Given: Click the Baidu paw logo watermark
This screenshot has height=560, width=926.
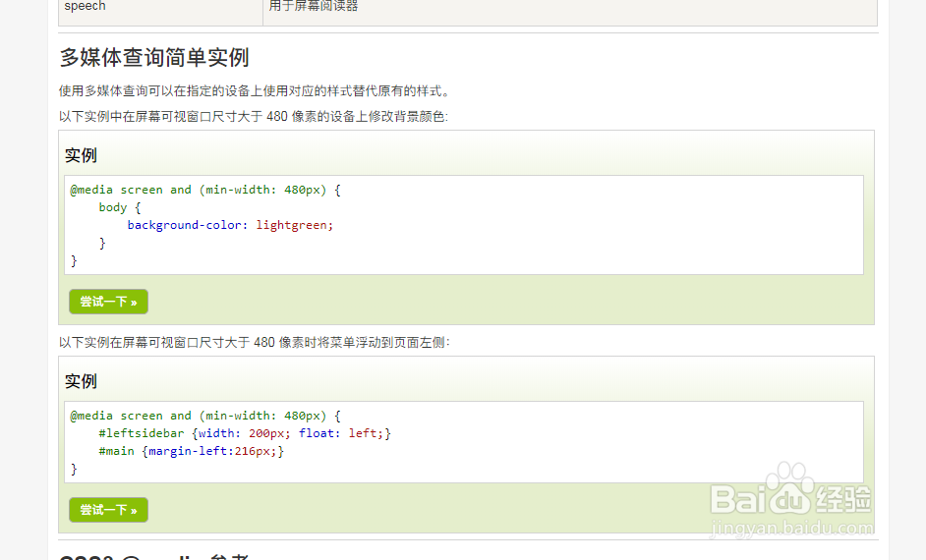Looking at the screenshot, I should (791, 488).
